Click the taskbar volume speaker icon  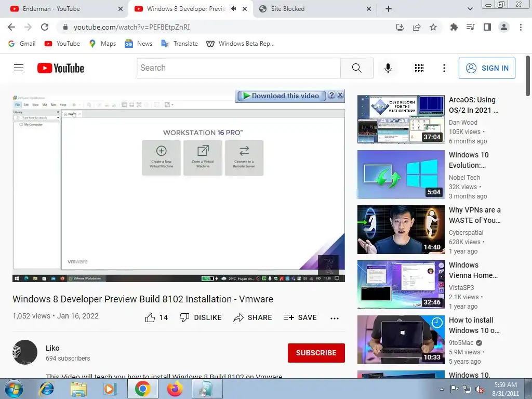(480, 390)
